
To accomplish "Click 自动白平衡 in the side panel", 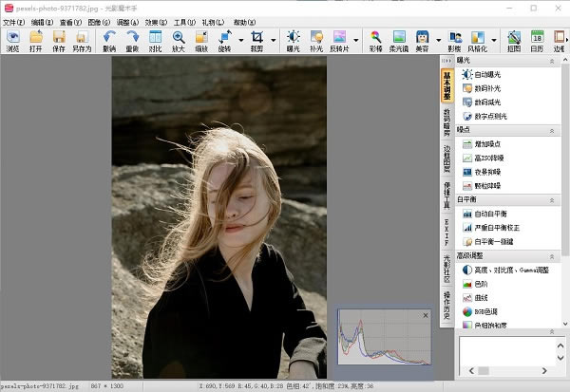I will tap(484, 214).
